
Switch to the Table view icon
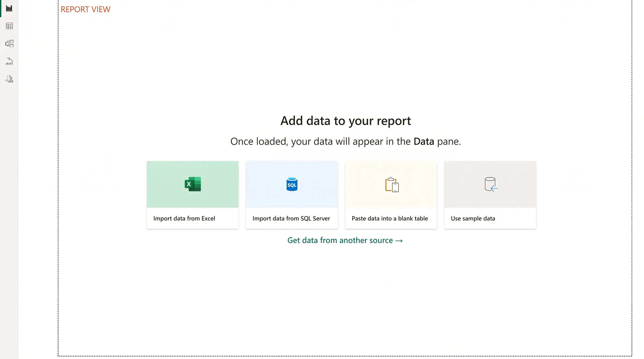pyautogui.click(x=9, y=26)
